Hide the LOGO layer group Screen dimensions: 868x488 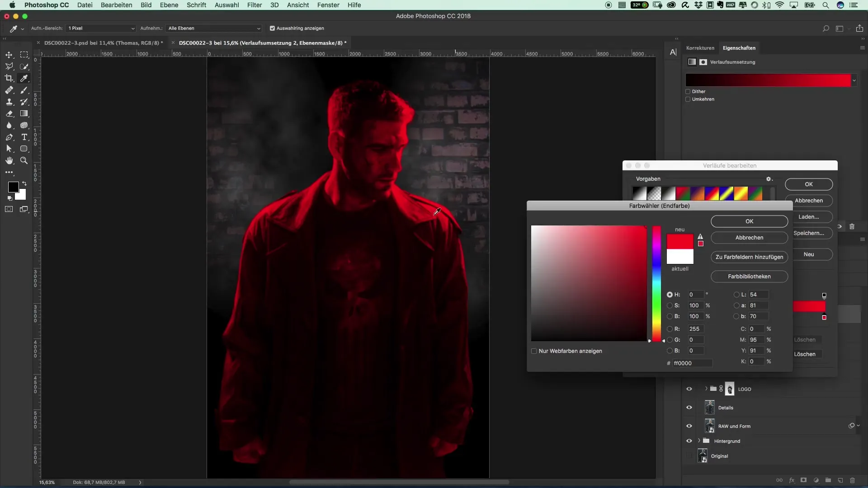(x=689, y=389)
